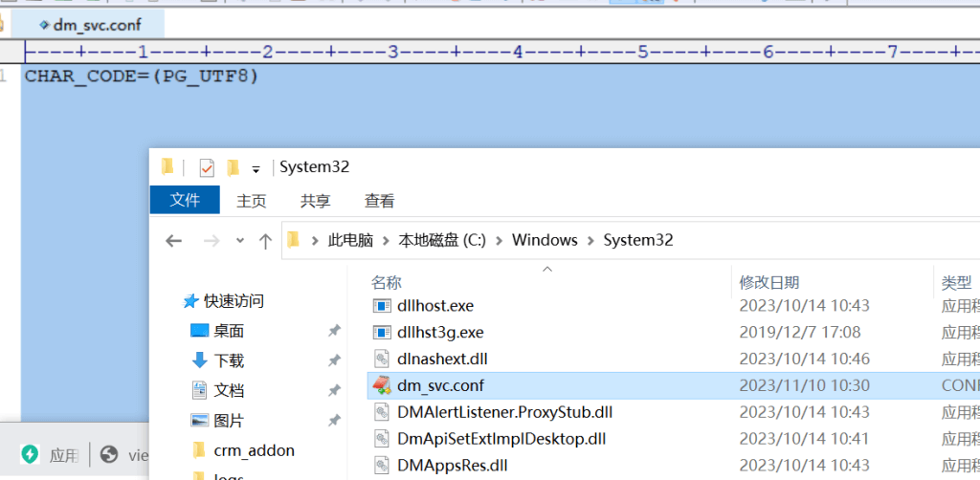Sort by the 类型 column header
Screen dimensions: 980x480
[x=957, y=283]
